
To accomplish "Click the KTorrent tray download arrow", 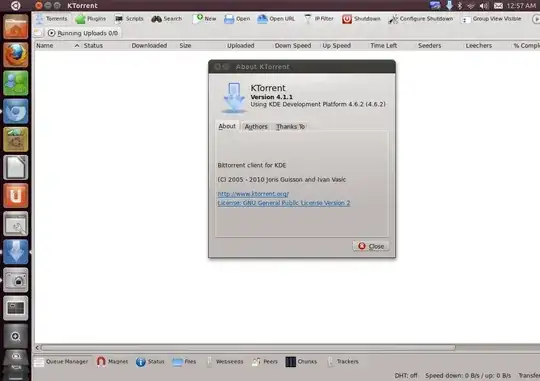I will pyautogui.click(x=449, y=6).
